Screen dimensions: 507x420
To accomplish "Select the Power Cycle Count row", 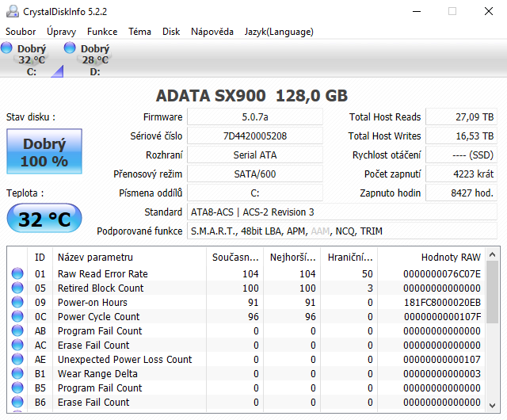I will [246, 316].
